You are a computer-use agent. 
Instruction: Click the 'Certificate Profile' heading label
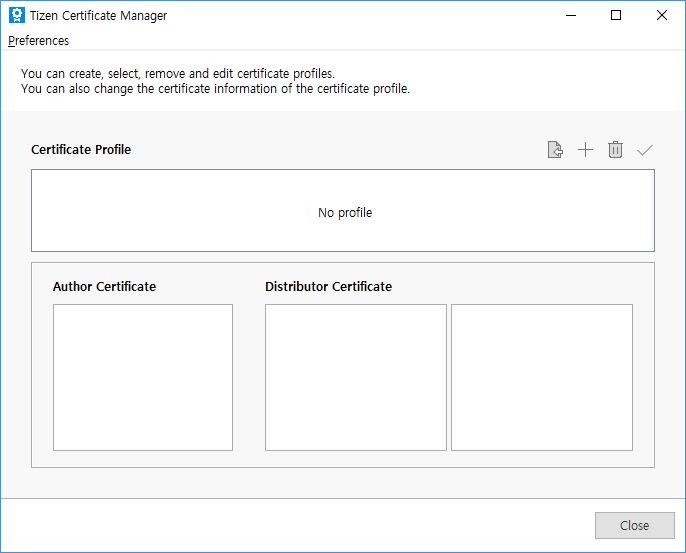[x=81, y=150]
